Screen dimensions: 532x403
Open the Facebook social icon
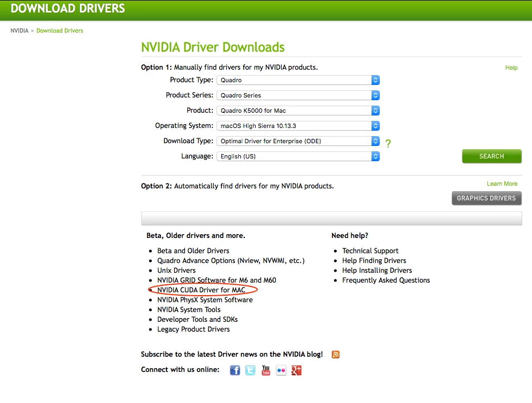235,370
